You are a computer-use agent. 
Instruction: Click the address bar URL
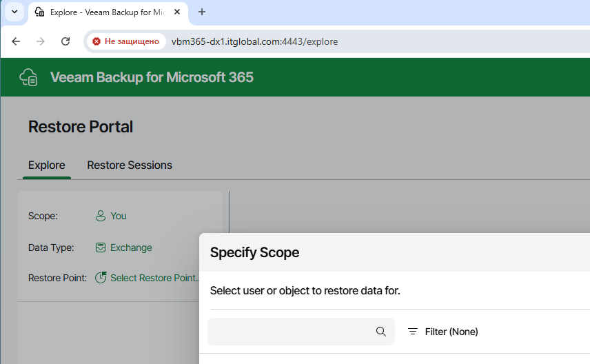pyautogui.click(x=255, y=41)
